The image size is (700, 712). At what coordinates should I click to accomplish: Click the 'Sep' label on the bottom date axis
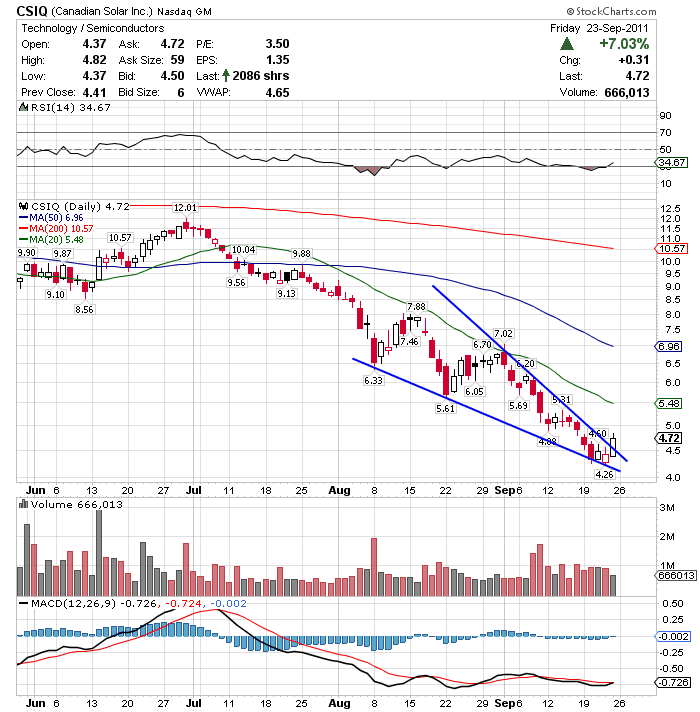tap(505, 703)
